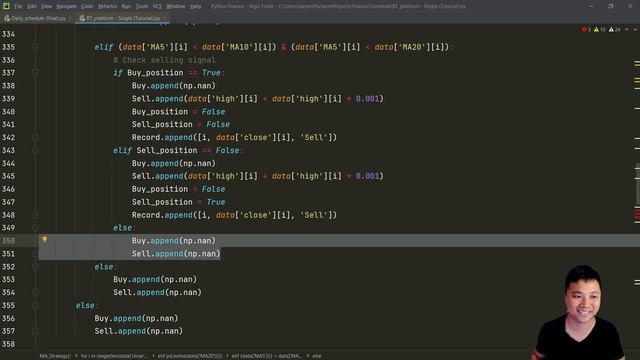Select the BT_platform Single Tutorial tab

122,18
